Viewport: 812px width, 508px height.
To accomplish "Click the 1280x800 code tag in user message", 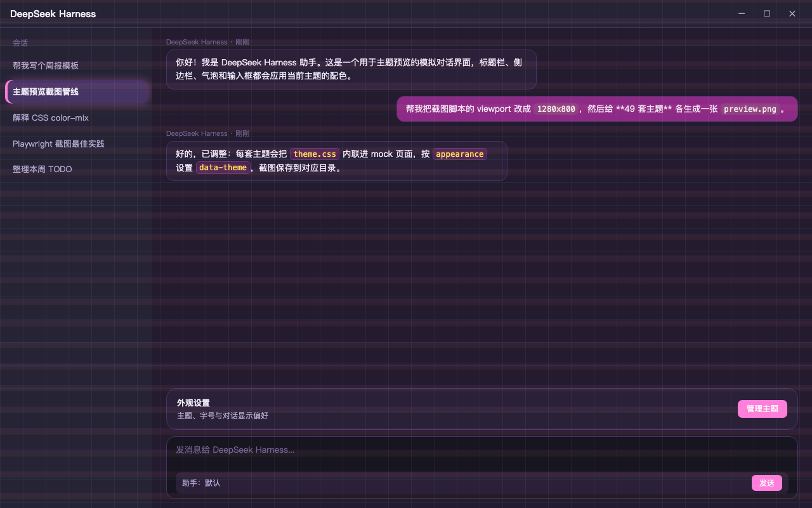I will tap(556, 109).
